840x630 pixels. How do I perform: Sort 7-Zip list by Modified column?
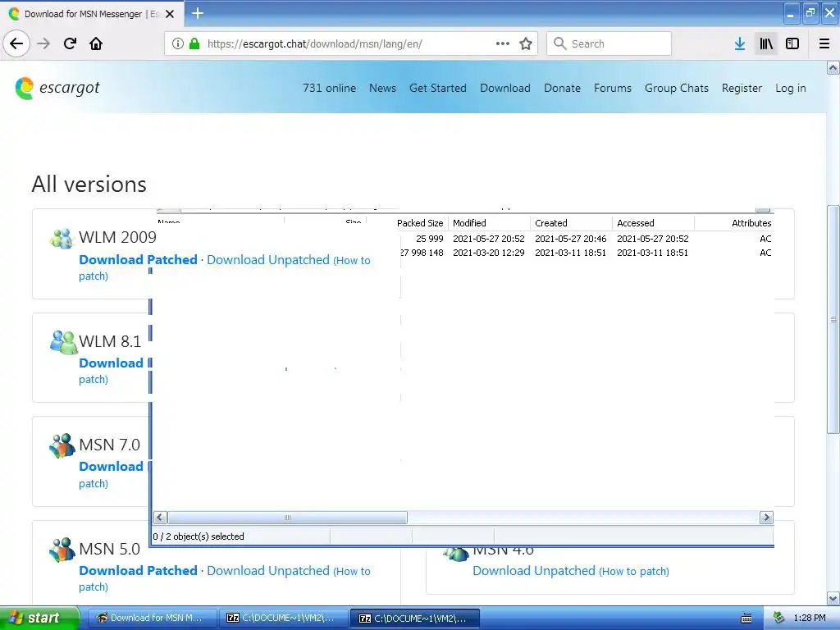coord(489,223)
